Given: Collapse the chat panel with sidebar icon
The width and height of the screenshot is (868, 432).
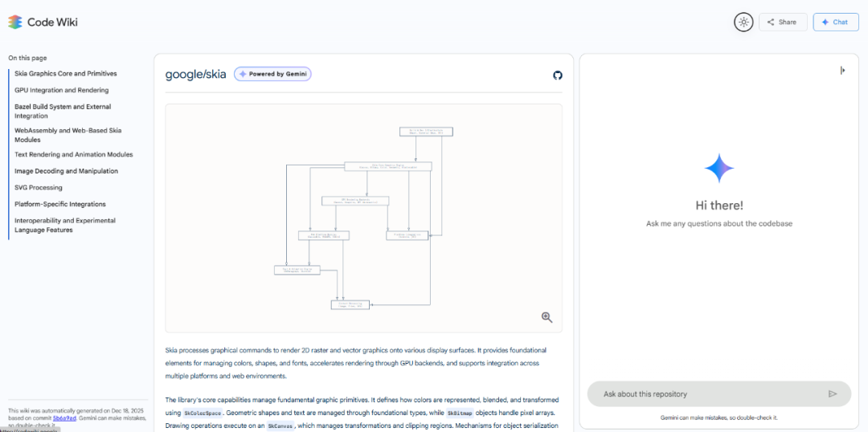Looking at the screenshot, I should click(842, 70).
